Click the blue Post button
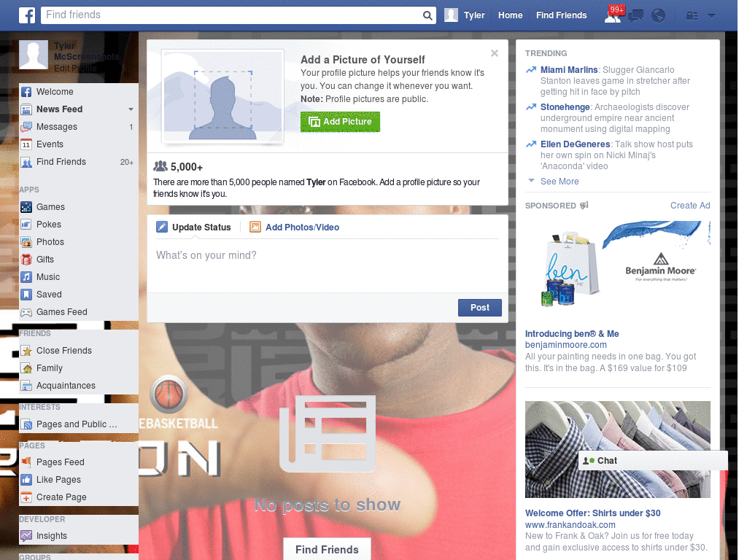The height and width of the screenshot is (560, 747). (x=480, y=308)
